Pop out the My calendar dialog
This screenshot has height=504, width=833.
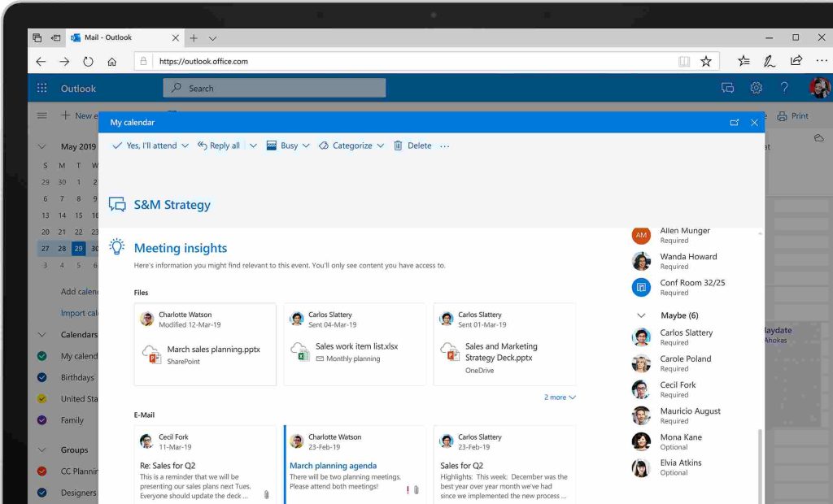pos(735,123)
